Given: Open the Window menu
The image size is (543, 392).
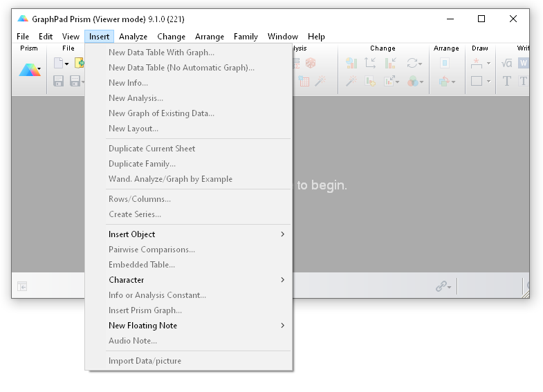Looking at the screenshot, I should 283,37.
